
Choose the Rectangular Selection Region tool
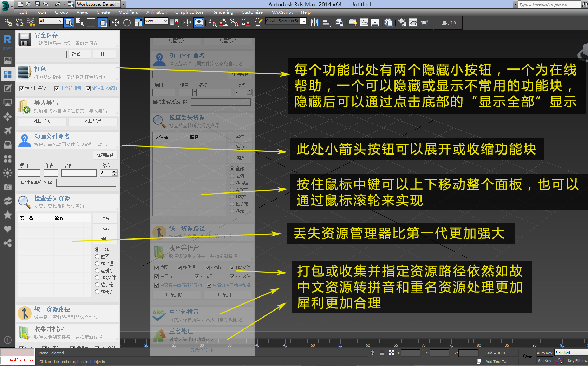coord(91,22)
